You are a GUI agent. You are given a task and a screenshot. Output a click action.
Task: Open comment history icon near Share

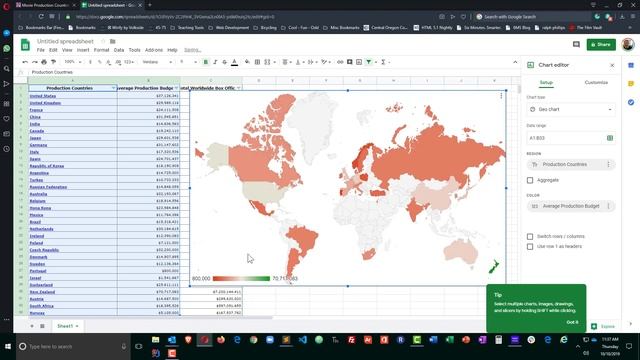tap(576, 44)
